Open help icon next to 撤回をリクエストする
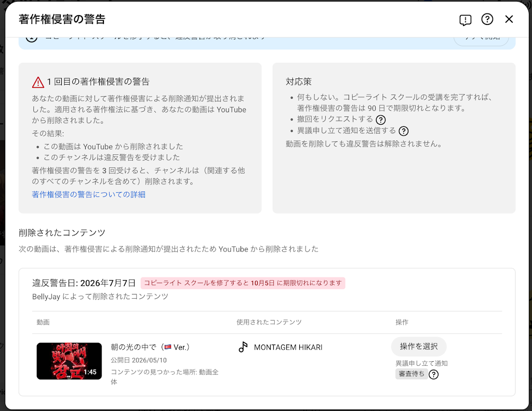The height and width of the screenshot is (411, 532). (381, 120)
